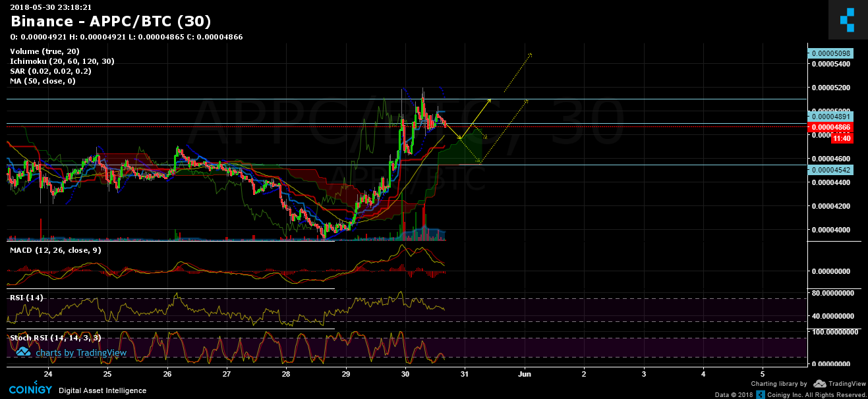Click the OHLC values line under the title
This screenshot has height=399, width=868.
[x=127, y=37]
